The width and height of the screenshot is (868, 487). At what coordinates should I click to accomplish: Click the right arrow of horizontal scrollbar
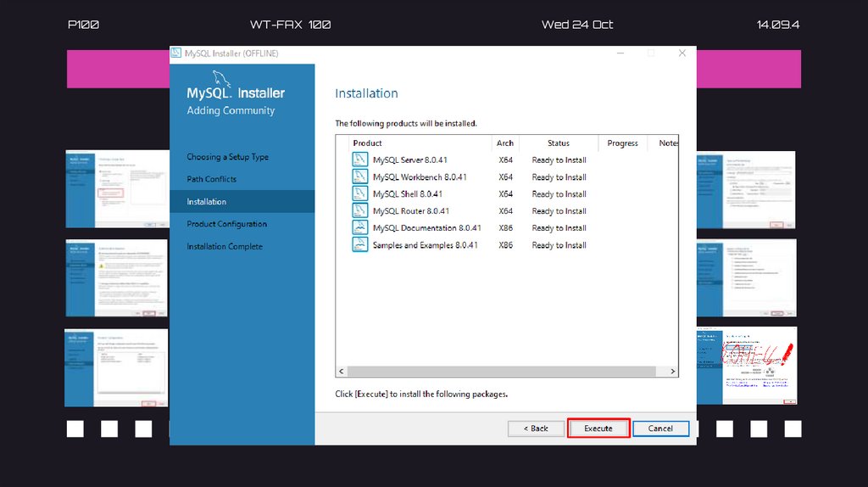click(x=672, y=372)
